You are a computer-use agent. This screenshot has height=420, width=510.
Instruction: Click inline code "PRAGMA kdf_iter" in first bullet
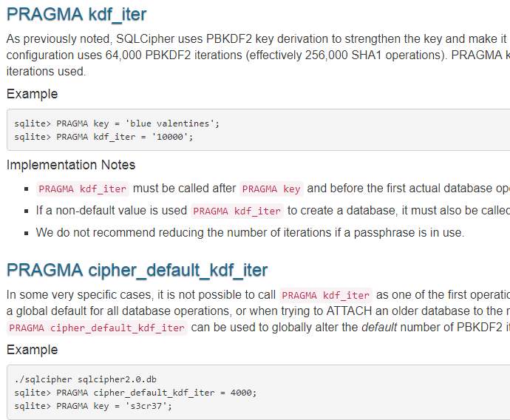click(82, 189)
